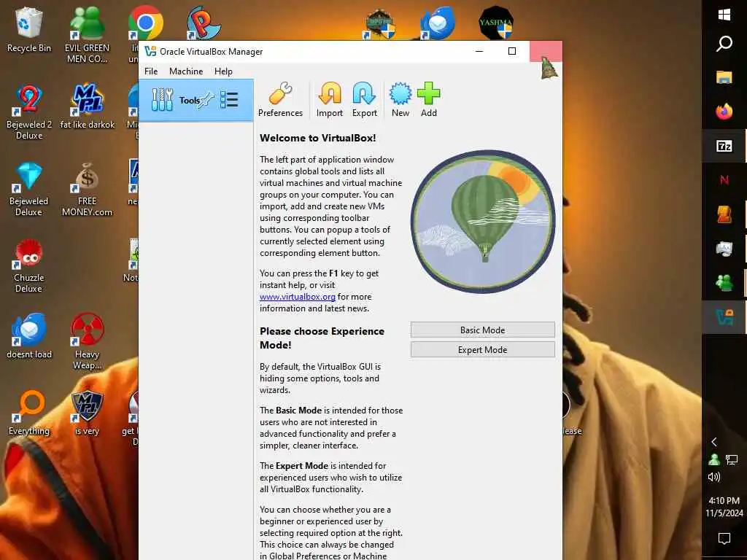Open fat like darkok desktop shortcut

[x=88, y=106]
